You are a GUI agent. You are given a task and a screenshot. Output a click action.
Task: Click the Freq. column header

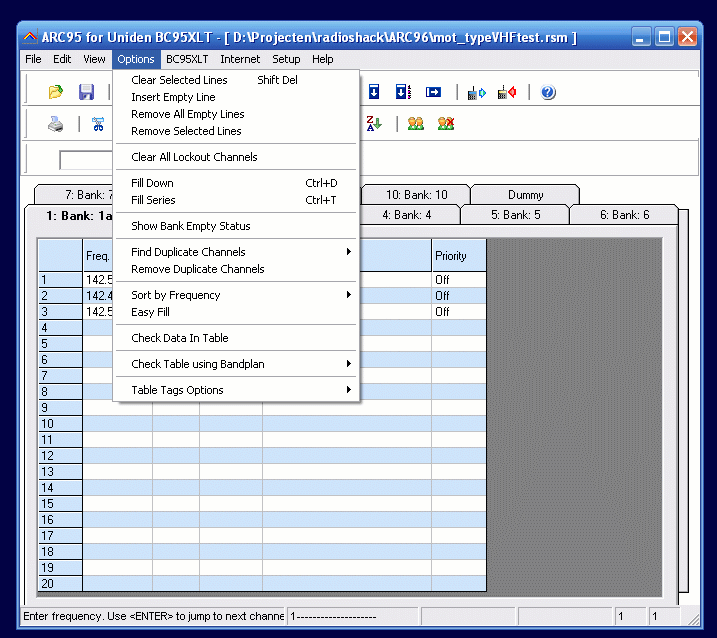(x=98, y=256)
